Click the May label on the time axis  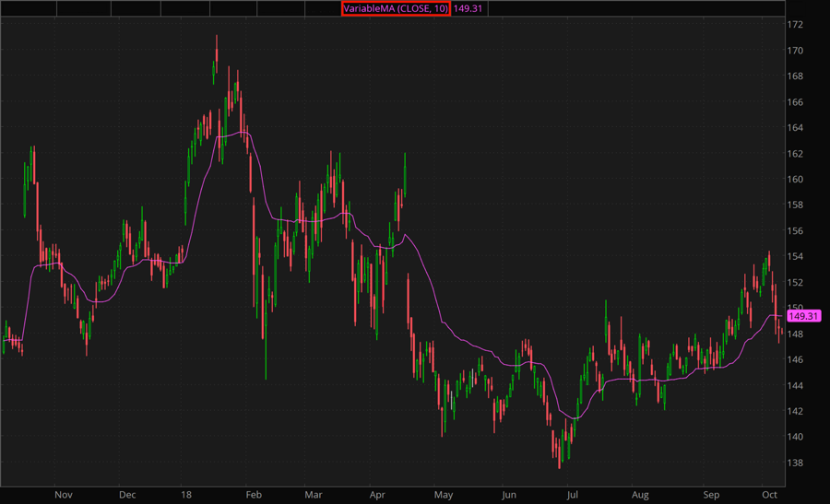(445, 495)
